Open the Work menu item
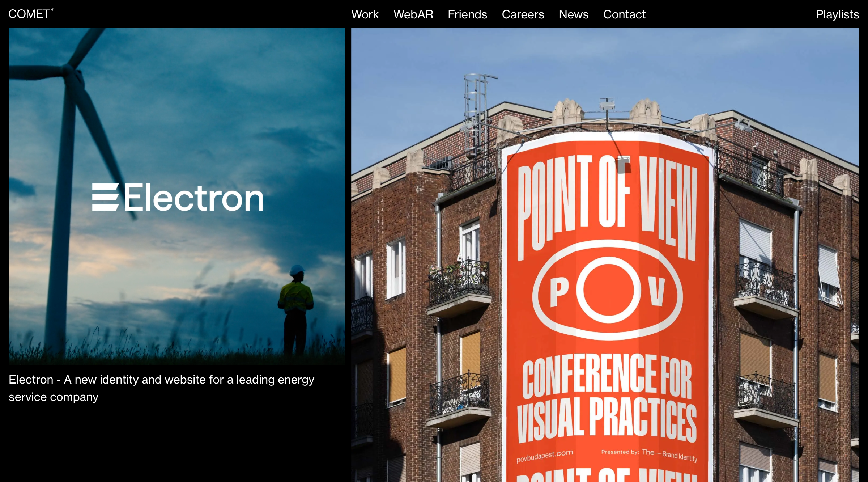The height and width of the screenshot is (482, 868). (365, 14)
